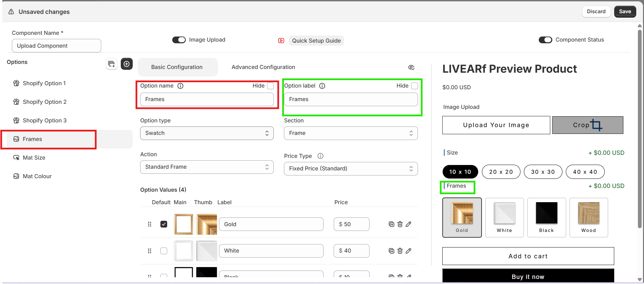Screen dimensions: 644x284
Task: Switch to Basic Configuration tab
Action: pos(177,67)
